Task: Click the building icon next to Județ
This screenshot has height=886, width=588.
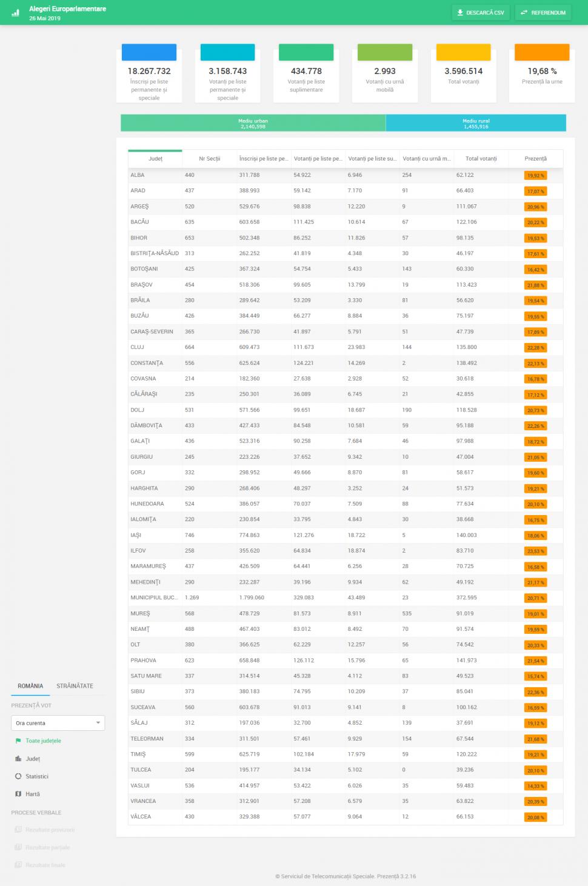Action: [x=17, y=758]
